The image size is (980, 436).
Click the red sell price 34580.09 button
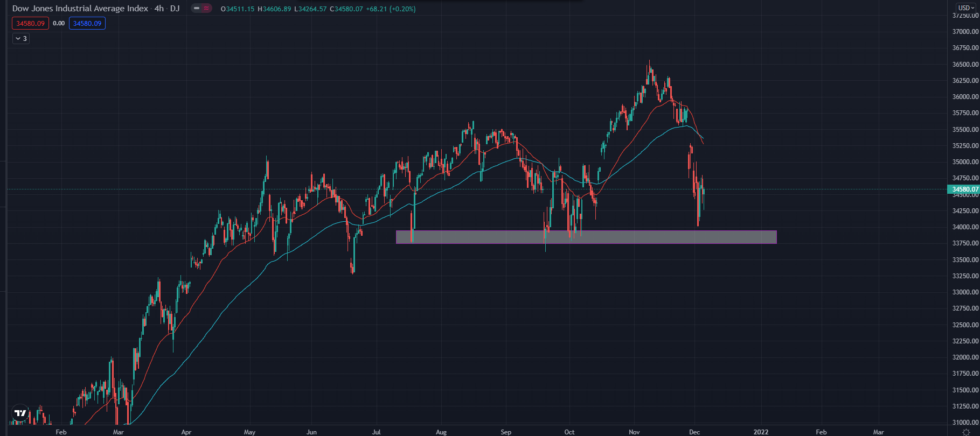coord(30,23)
